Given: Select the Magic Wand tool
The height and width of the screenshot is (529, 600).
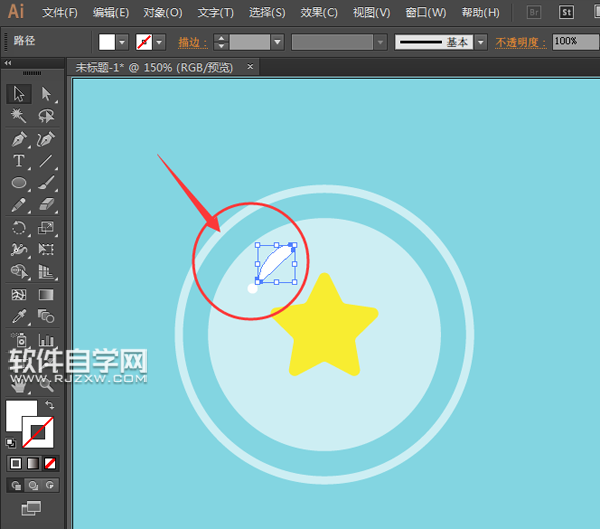Looking at the screenshot, I should (x=18, y=116).
